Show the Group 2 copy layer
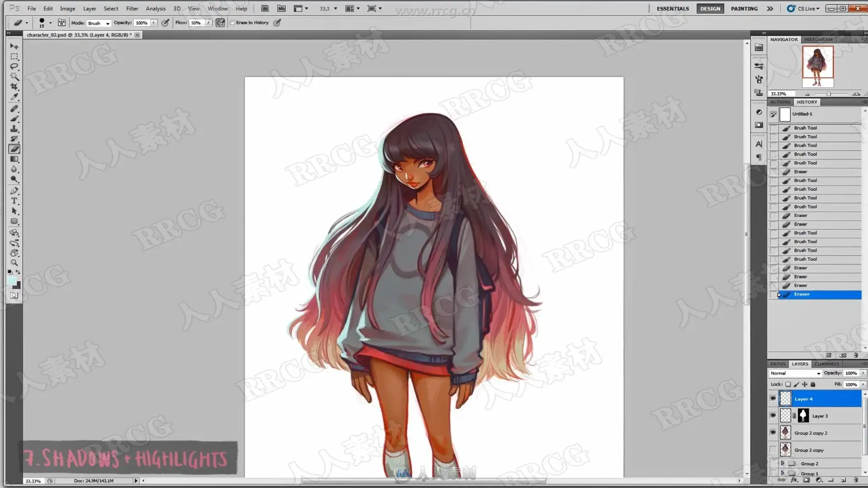Viewport: 868px width, 488px height. point(773,450)
